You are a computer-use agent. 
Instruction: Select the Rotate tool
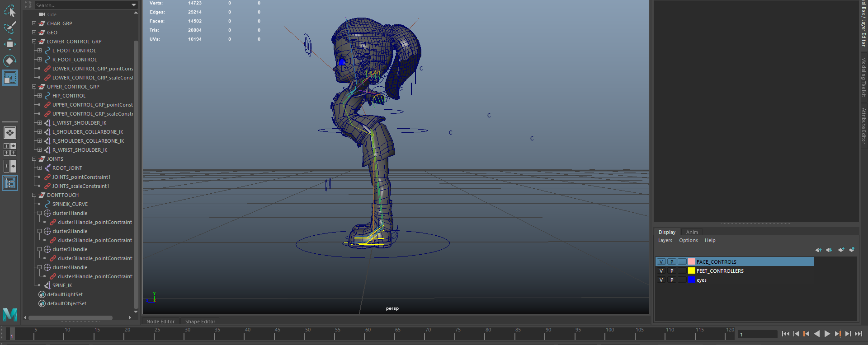[x=9, y=61]
